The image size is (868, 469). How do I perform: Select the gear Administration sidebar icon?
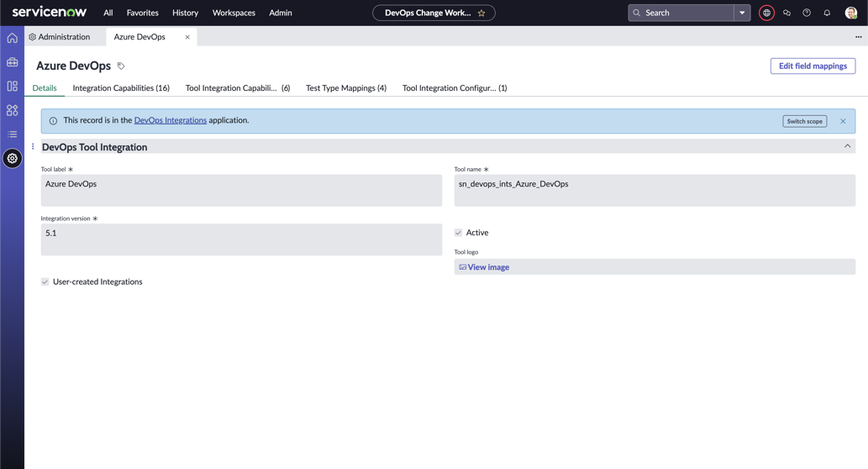(x=12, y=158)
